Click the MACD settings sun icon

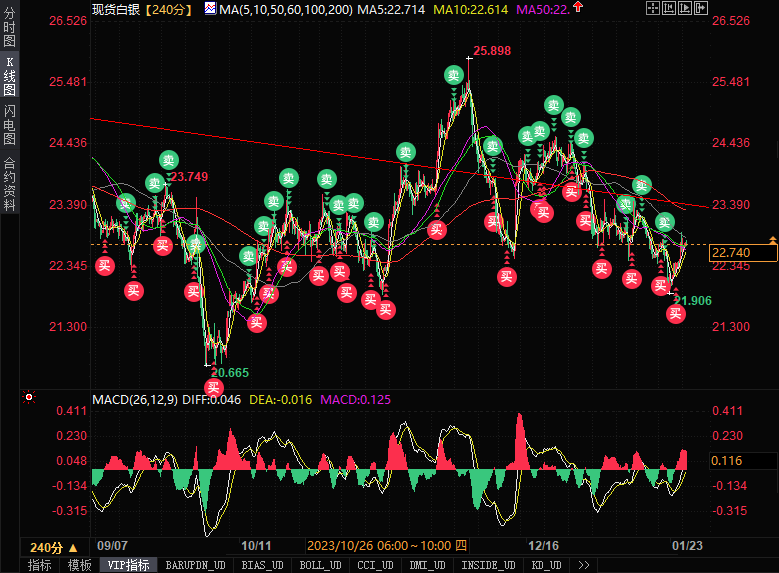29,397
